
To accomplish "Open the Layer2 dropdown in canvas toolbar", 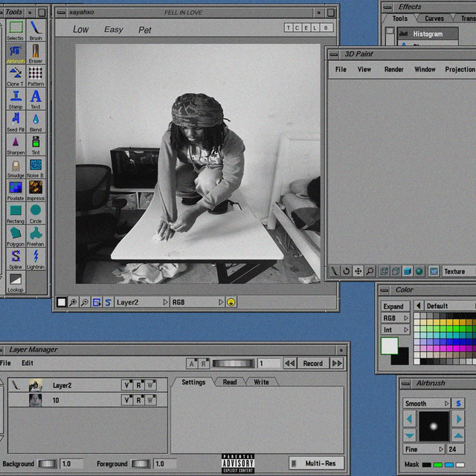I will (x=141, y=303).
